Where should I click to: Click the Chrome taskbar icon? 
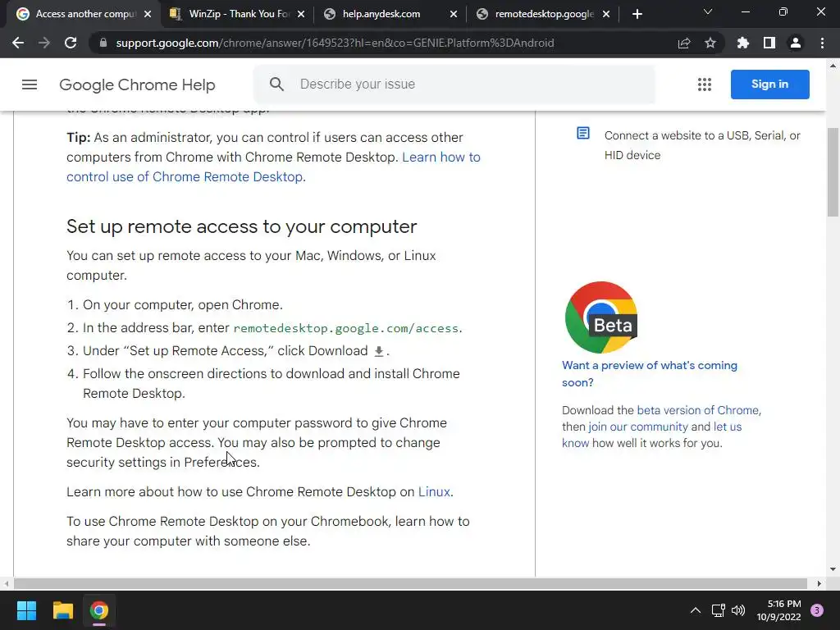click(x=99, y=610)
